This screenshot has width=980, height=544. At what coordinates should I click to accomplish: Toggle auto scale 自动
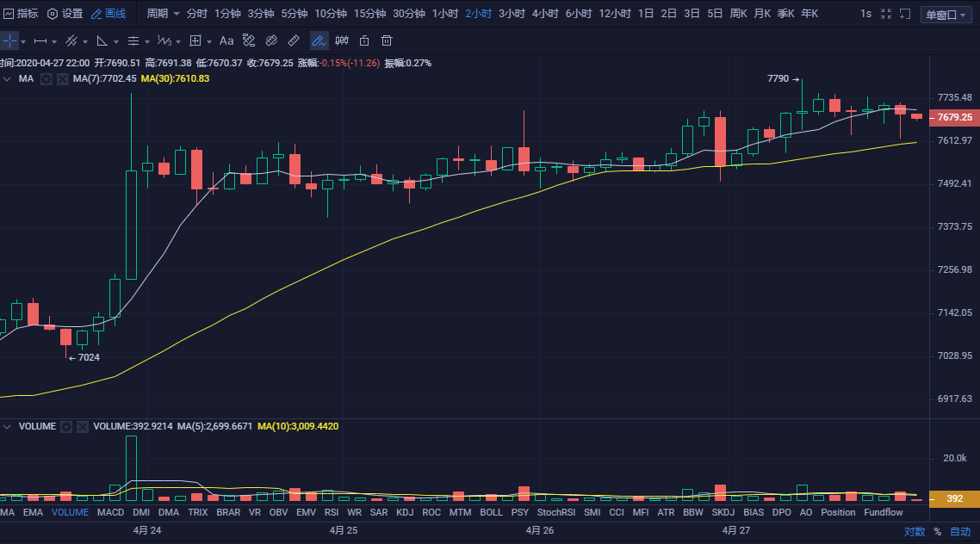959,531
